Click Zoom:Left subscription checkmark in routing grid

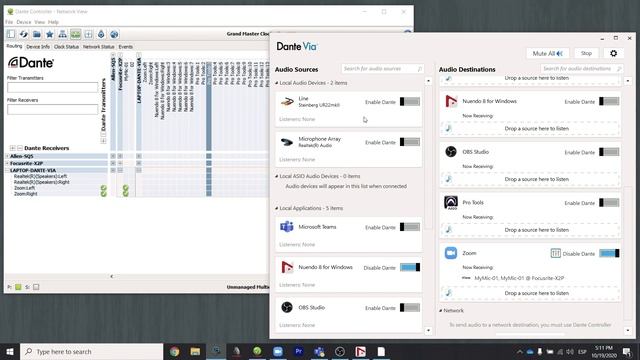(126, 188)
